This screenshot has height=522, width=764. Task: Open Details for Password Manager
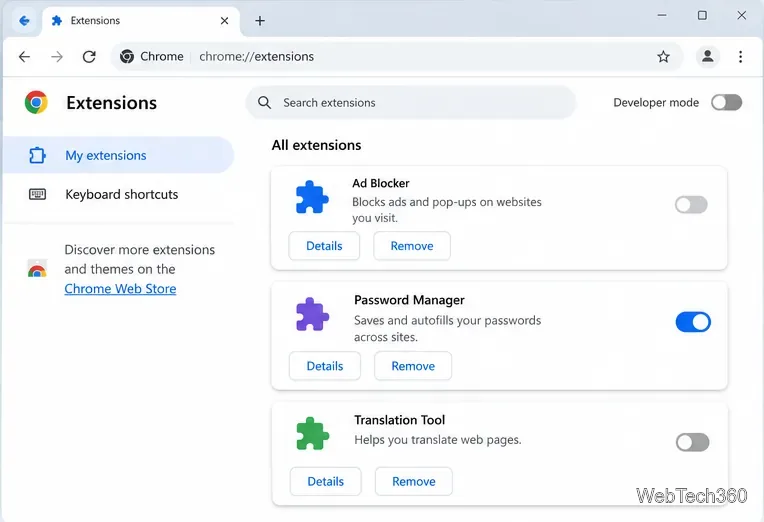(325, 366)
